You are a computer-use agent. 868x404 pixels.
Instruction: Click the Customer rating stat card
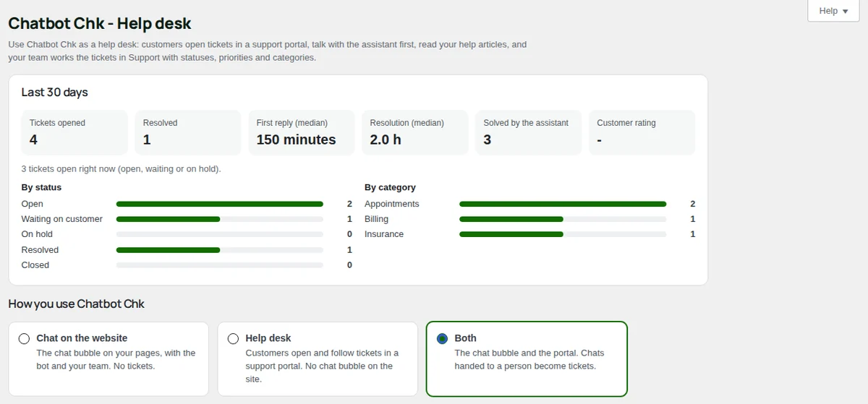[642, 132]
